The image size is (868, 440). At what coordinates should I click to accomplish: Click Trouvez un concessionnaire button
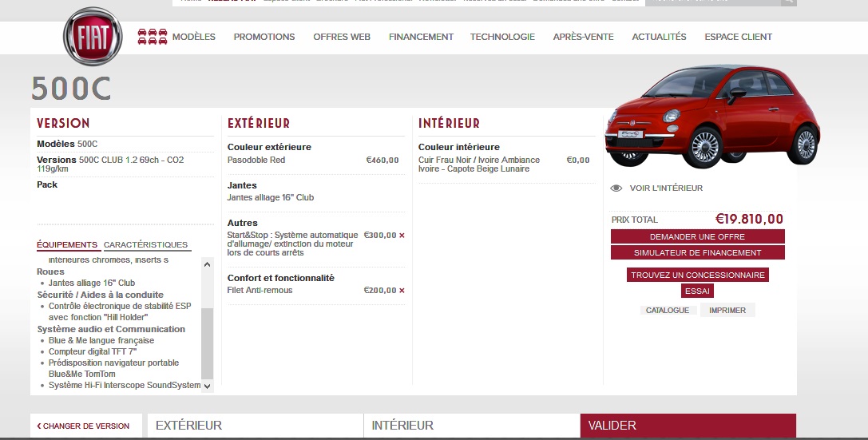coord(697,275)
